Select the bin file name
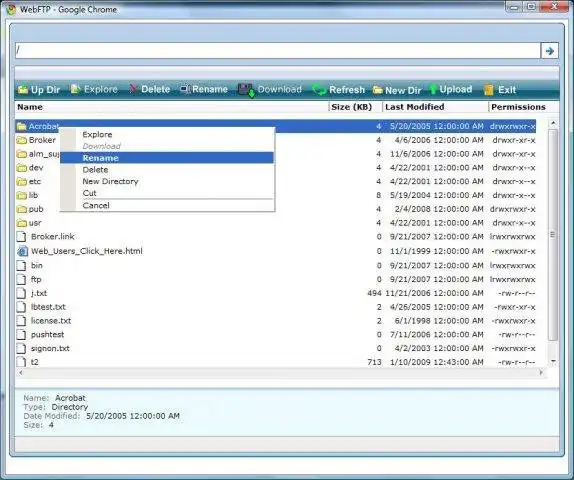 (37, 265)
